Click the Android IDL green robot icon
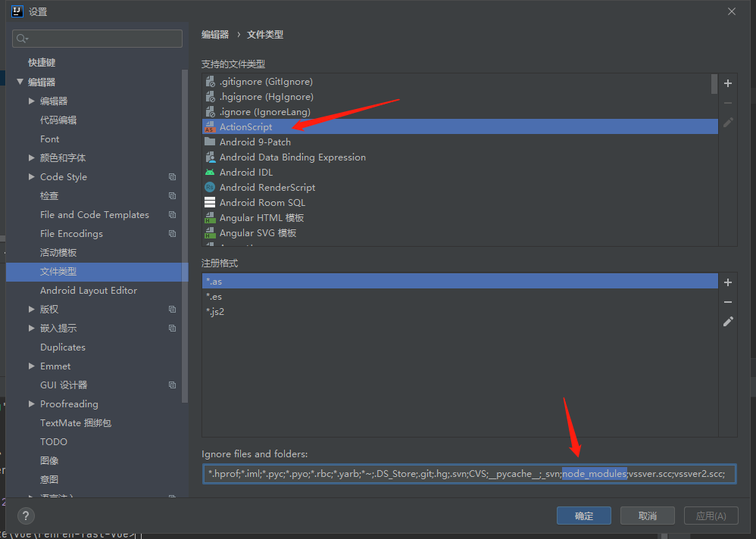This screenshot has width=756, height=539. [210, 172]
